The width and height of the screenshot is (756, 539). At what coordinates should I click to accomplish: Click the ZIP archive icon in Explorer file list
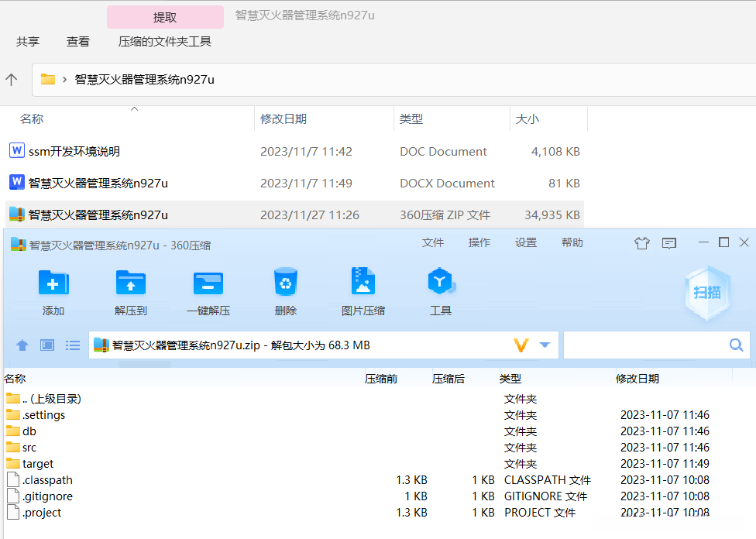[17, 215]
